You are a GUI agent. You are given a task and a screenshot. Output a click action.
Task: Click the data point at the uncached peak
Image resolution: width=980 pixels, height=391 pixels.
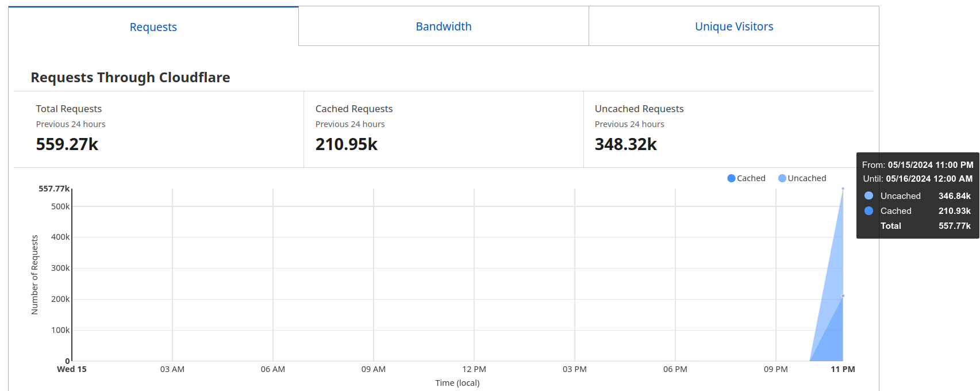pos(843,189)
